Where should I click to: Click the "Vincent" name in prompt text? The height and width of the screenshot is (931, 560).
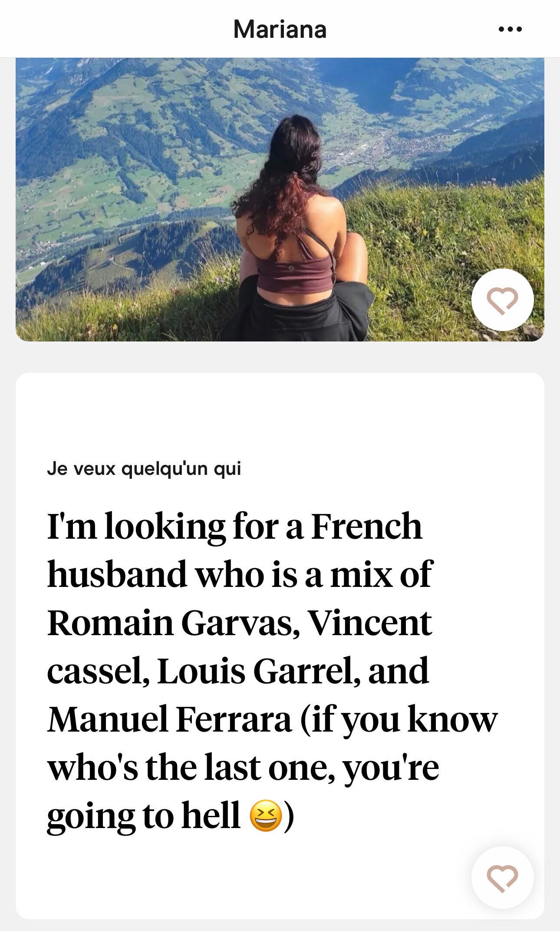tap(370, 623)
